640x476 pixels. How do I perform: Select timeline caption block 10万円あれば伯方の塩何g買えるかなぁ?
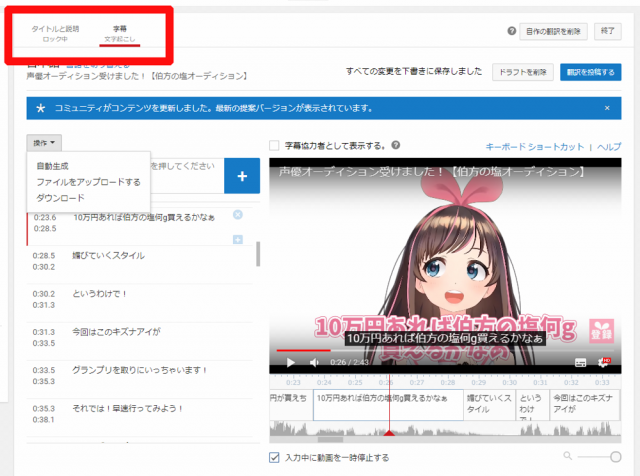(388, 405)
